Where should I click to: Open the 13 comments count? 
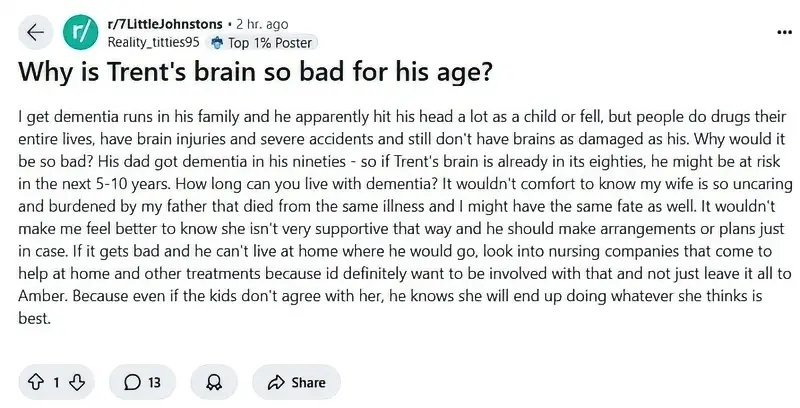[x=155, y=382]
